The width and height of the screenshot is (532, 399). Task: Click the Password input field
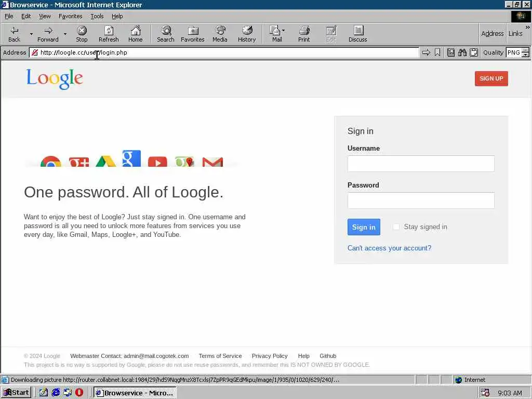(x=421, y=201)
